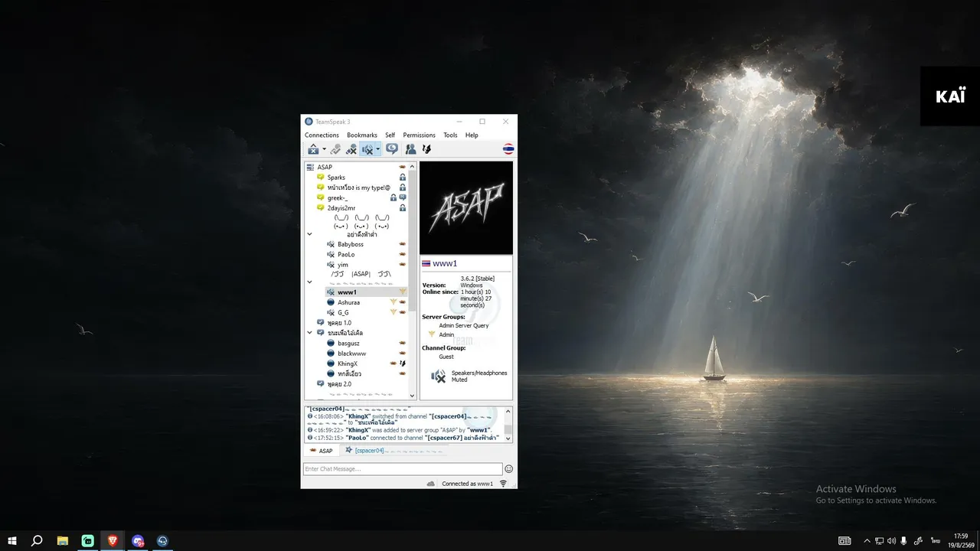The image size is (980, 551).
Task: Click the admin badge icon next to G_G
Action: [394, 312]
